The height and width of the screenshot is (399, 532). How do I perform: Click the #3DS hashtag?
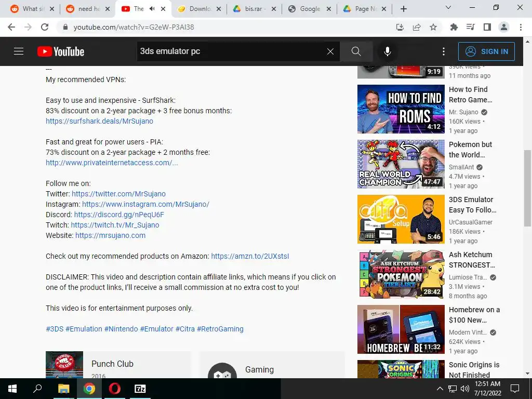(x=55, y=329)
